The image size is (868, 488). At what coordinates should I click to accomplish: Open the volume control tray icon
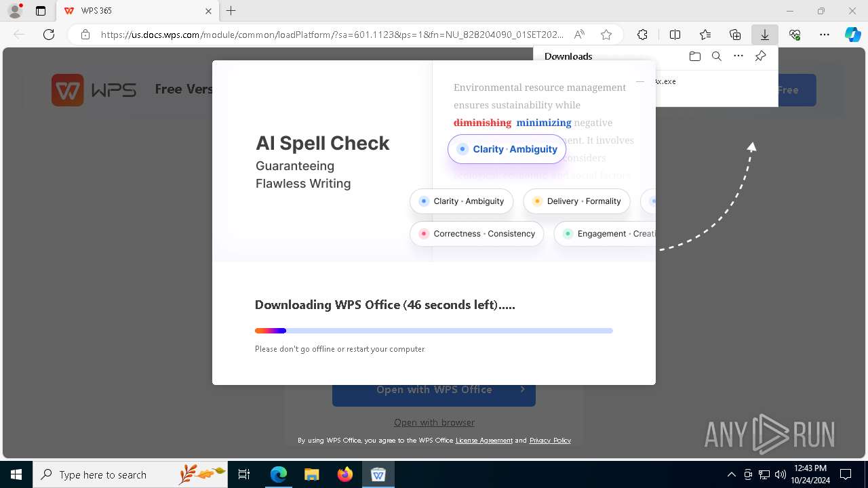point(781,474)
